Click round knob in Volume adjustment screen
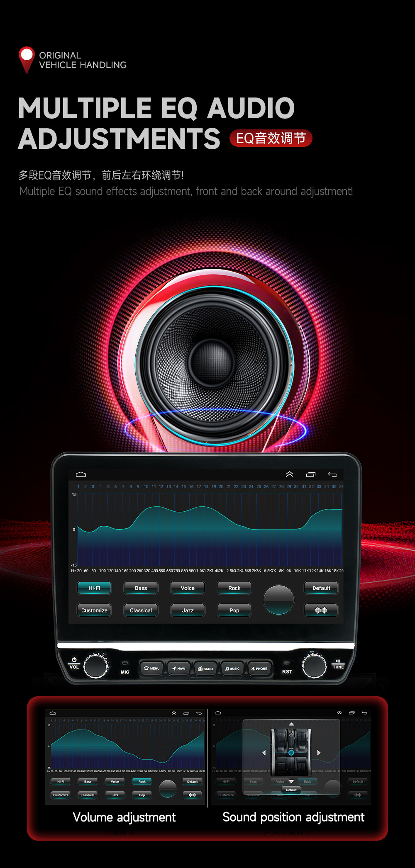Screen dimensions: 415x868 pyautogui.click(x=168, y=788)
